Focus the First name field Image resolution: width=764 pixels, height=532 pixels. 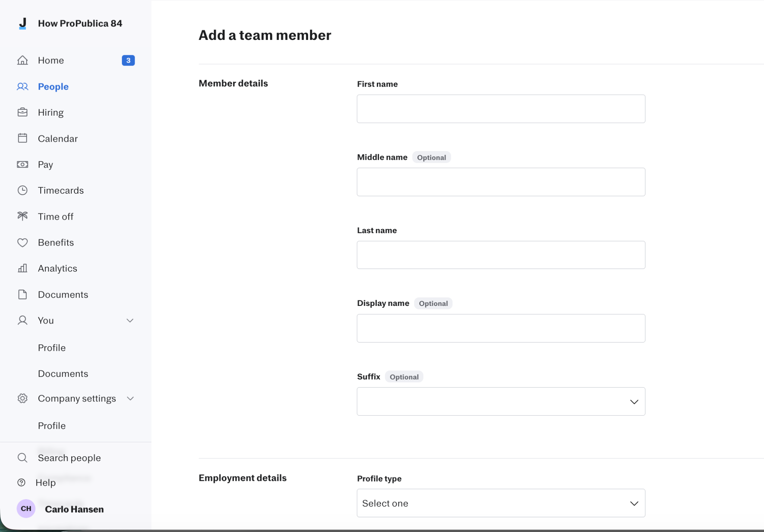click(501, 109)
